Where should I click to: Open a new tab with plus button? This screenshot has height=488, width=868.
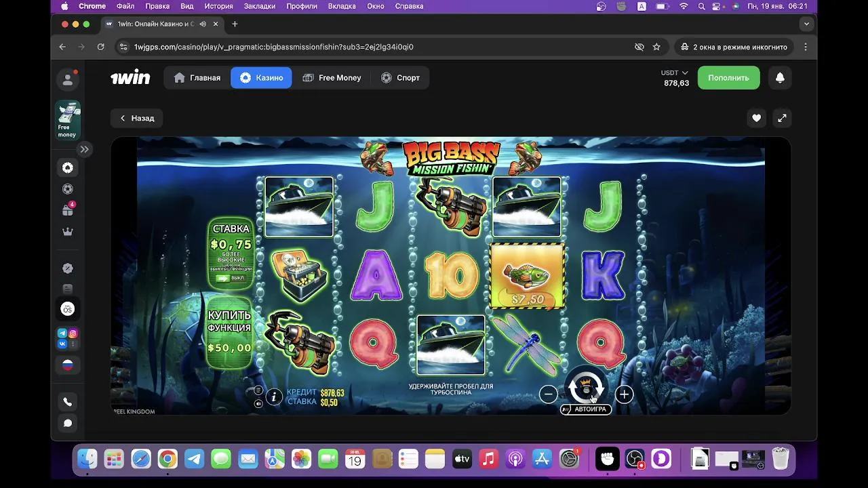(235, 24)
